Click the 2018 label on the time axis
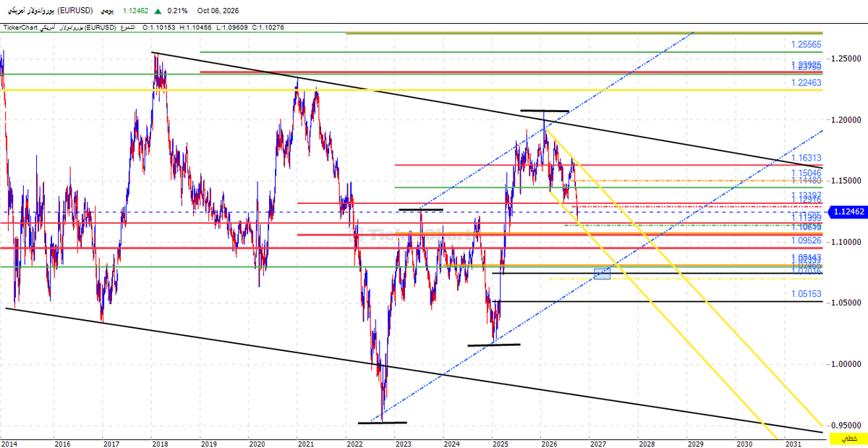 pyautogui.click(x=160, y=443)
